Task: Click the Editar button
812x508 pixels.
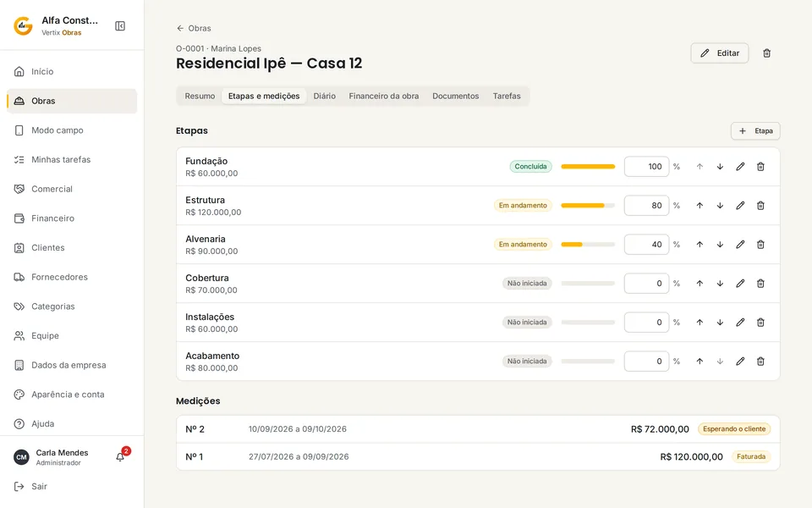Action: pos(719,52)
